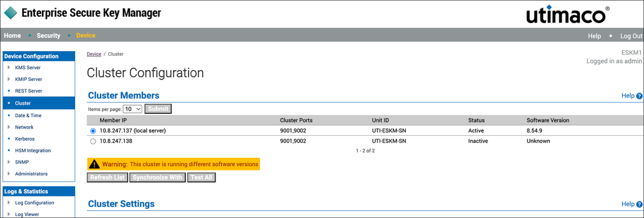Open Administrators sidebar link
This screenshot has height=218, width=644.
[x=31, y=174]
